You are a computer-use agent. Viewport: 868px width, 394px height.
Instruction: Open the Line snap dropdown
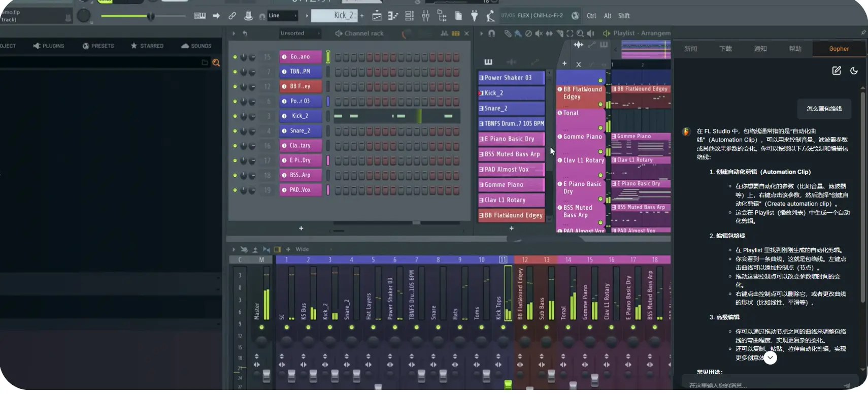click(x=283, y=16)
